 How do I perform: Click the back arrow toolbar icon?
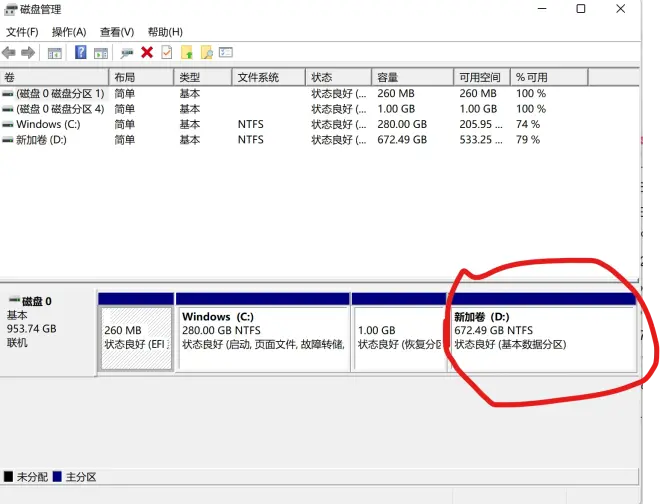[x=9, y=52]
